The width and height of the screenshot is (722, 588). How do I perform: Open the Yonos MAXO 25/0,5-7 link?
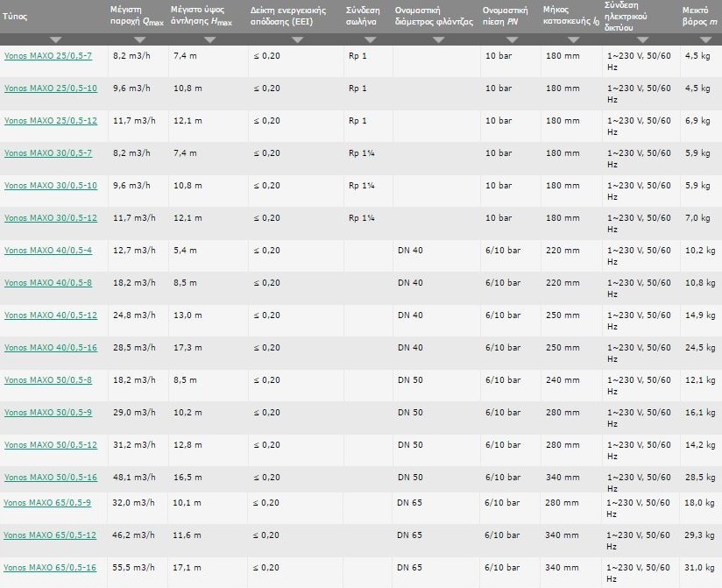[x=48, y=55]
